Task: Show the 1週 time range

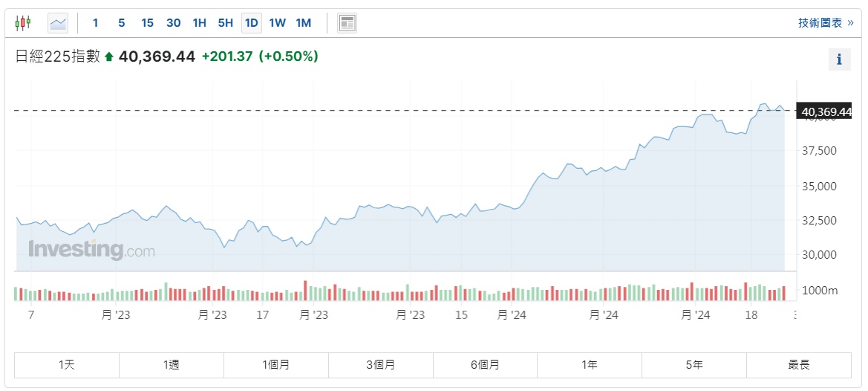Action: [172, 365]
